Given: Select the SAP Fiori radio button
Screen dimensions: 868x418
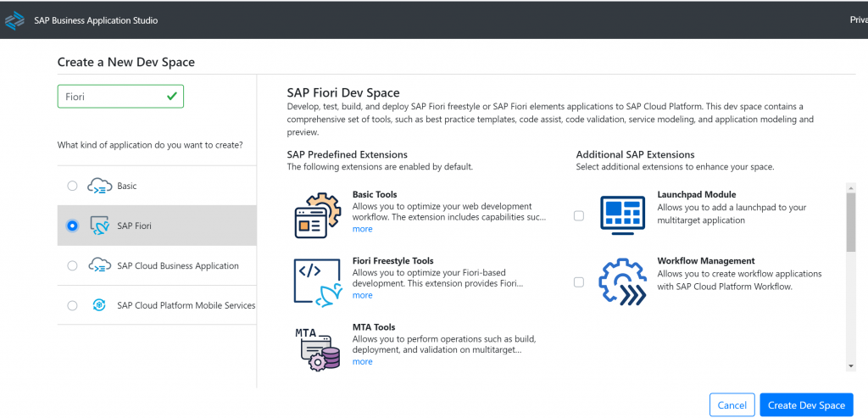Looking at the screenshot, I should tap(72, 226).
